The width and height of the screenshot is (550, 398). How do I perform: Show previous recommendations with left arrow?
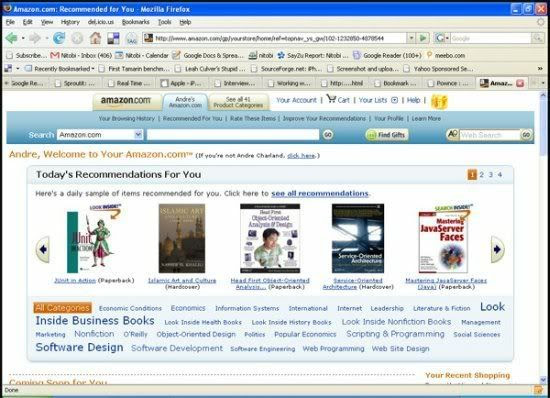(43, 249)
